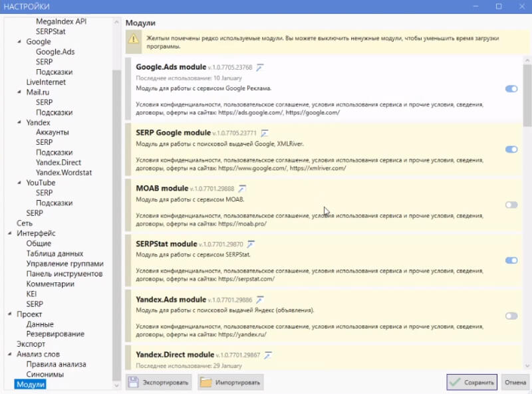Collapse the Интерфейс tree section
The height and width of the screenshot is (394, 532).
point(10,233)
